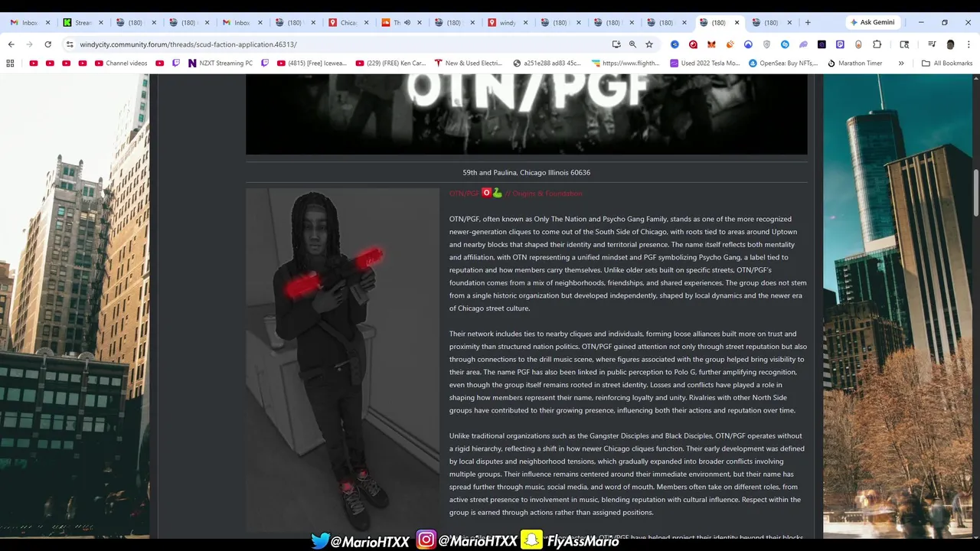Image resolution: width=980 pixels, height=551 pixels.
Task: Open the All Bookmarks folder
Action: (x=947, y=63)
